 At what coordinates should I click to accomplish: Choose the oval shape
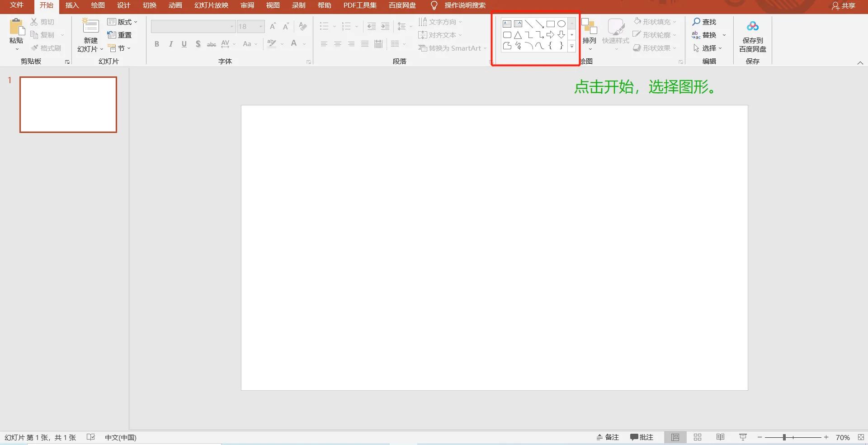click(x=561, y=24)
